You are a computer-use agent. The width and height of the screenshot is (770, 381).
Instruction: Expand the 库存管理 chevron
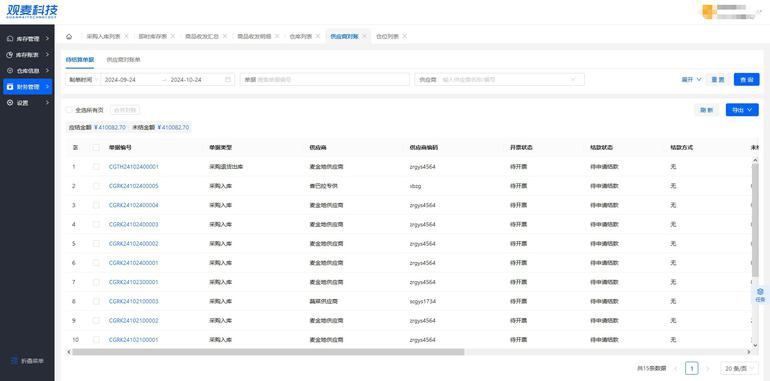click(47, 38)
